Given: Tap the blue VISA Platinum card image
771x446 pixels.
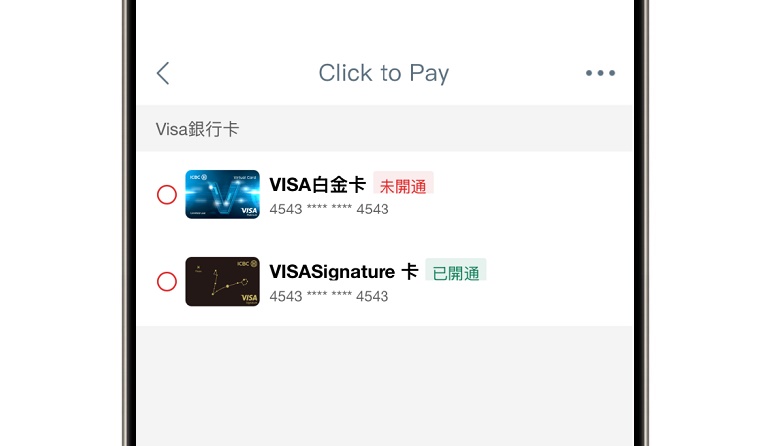Looking at the screenshot, I should coord(222,194).
